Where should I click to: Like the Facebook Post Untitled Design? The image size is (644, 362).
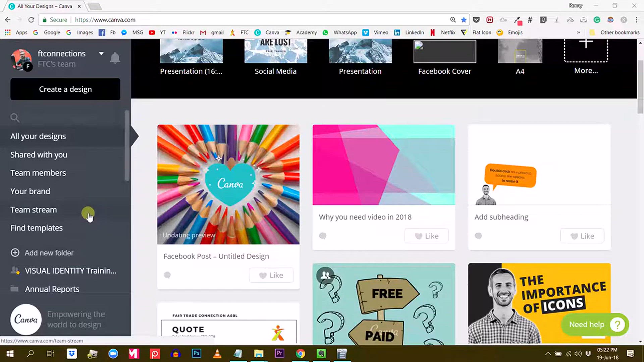pos(271,275)
